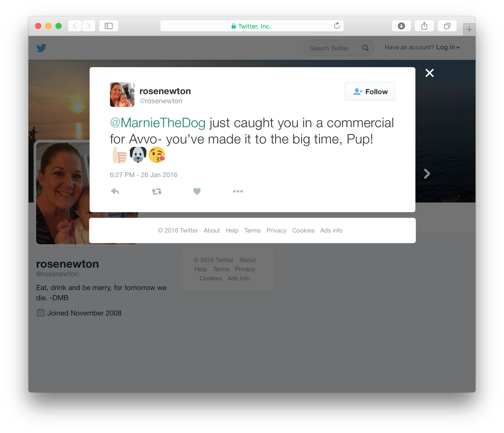
Task: Close the Safari window with the red button
Action: [38, 26]
